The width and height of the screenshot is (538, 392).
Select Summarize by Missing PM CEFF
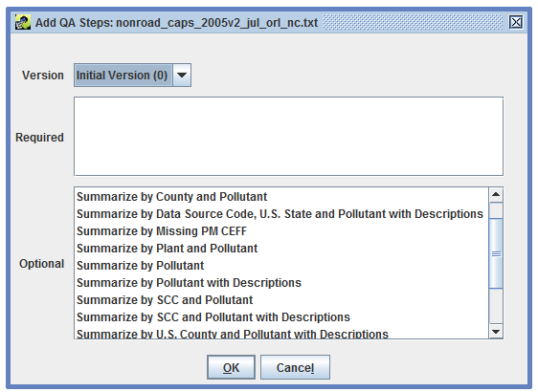click(281, 231)
